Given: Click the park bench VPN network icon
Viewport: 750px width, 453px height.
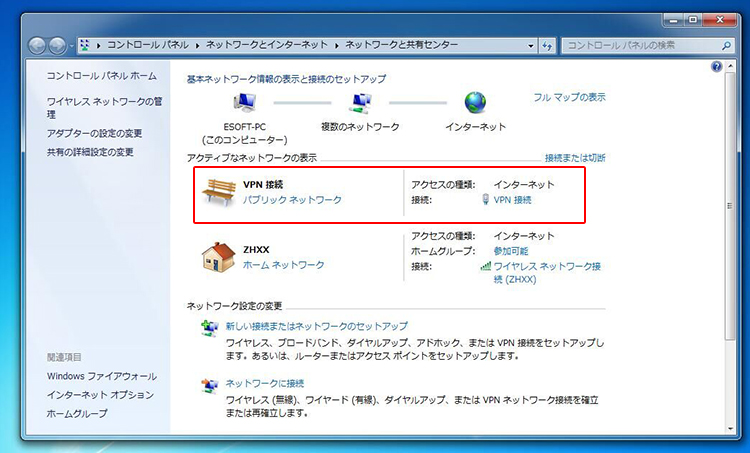Looking at the screenshot, I should tap(219, 192).
